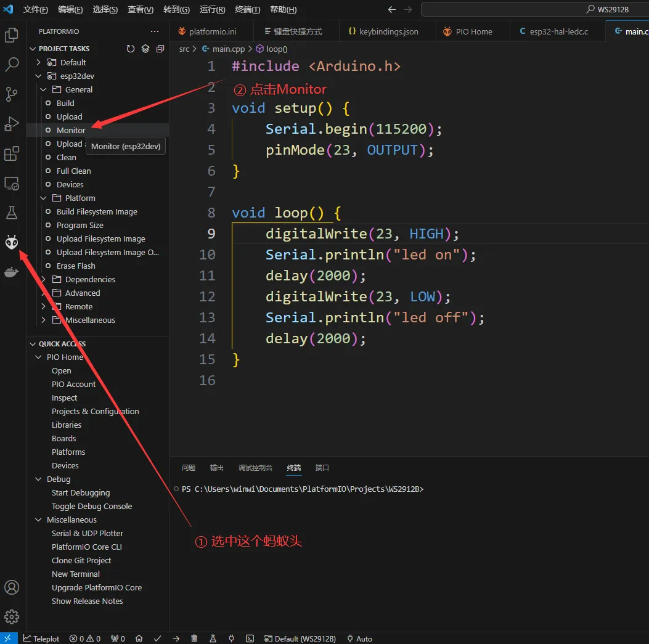Go forward with the navigation arrow

pos(408,9)
